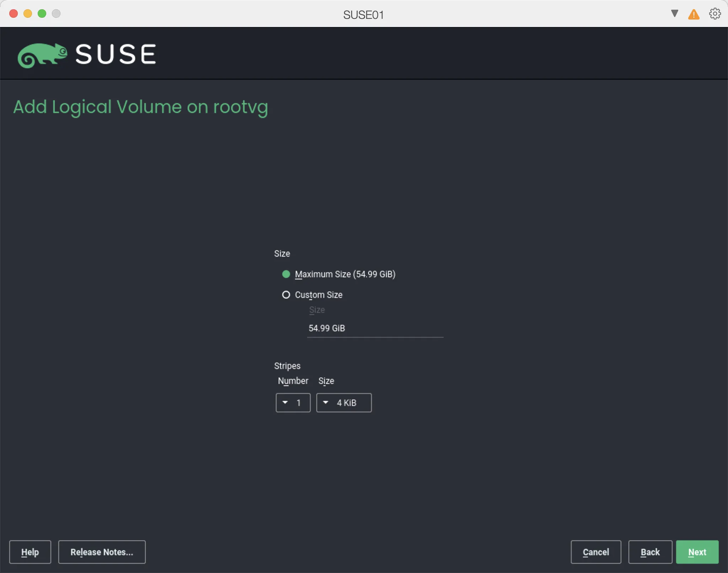
Task: Open the settings gear in the title bar
Action: click(714, 14)
